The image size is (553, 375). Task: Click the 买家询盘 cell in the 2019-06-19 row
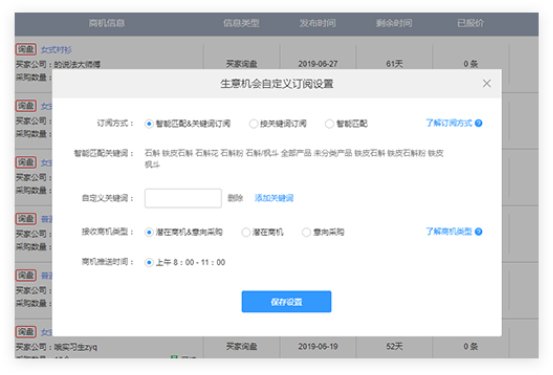click(x=242, y=346)
